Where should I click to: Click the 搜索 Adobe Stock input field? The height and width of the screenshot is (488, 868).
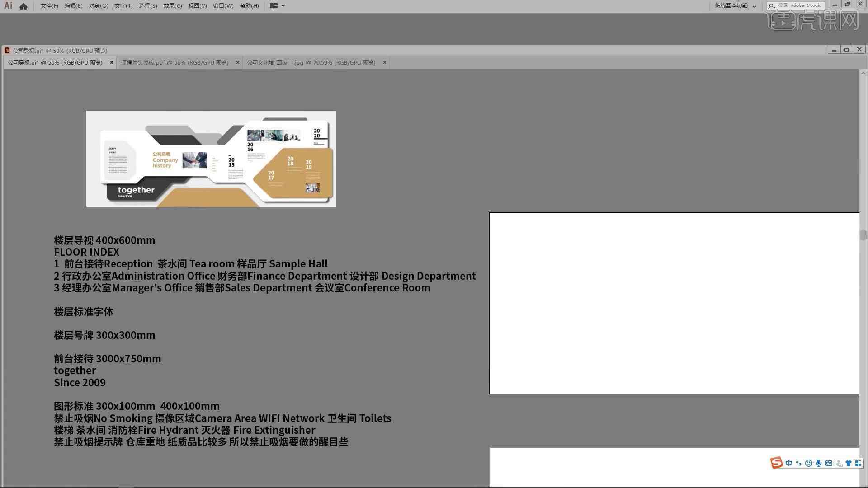[799, 5]
